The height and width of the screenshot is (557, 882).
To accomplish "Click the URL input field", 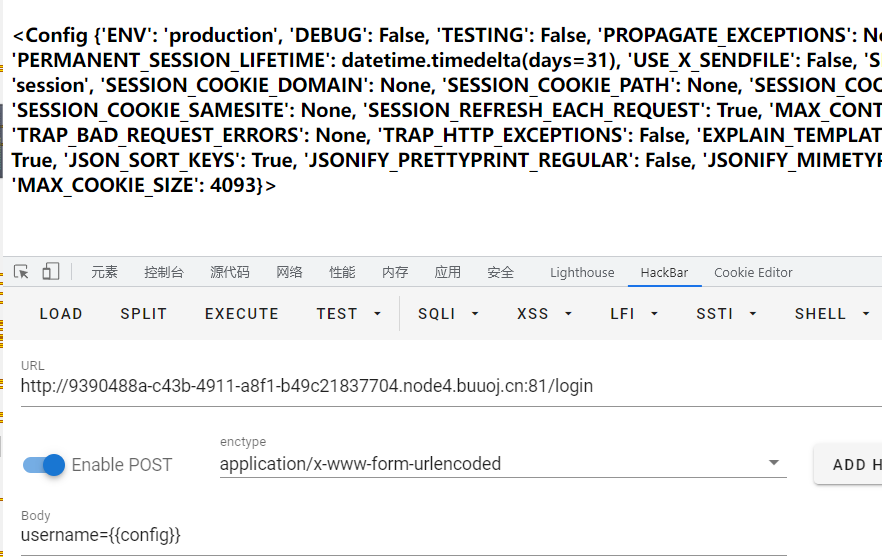I will point(451,386).
